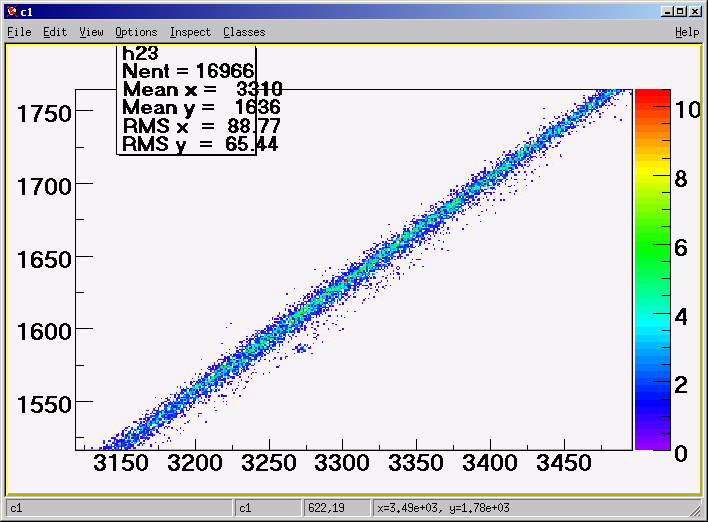Minimize the c1 canvas window
The image size is (708, 522).
click(x=667, y=11)
